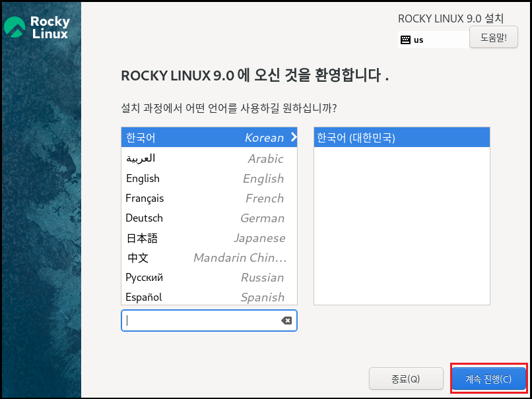Select the Arabic language row
This screenshot has width=532, height=399.
point(209,158)
